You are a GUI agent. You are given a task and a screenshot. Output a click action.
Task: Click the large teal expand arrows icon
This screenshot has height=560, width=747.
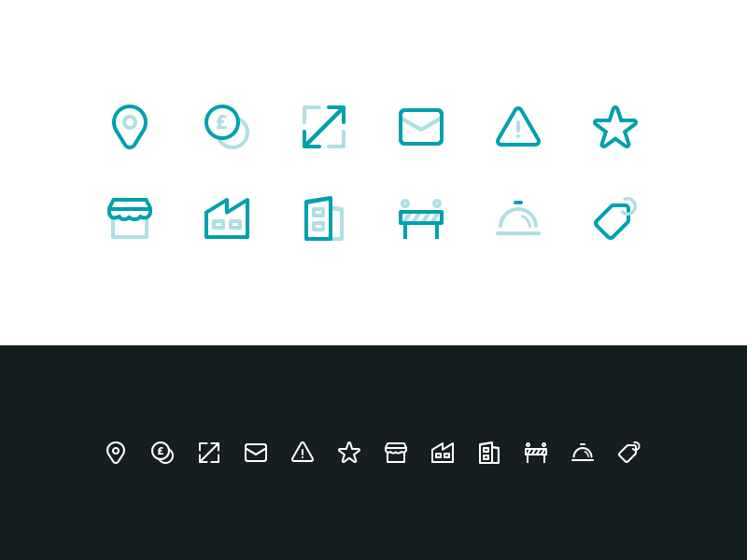[x=324, y=127]
